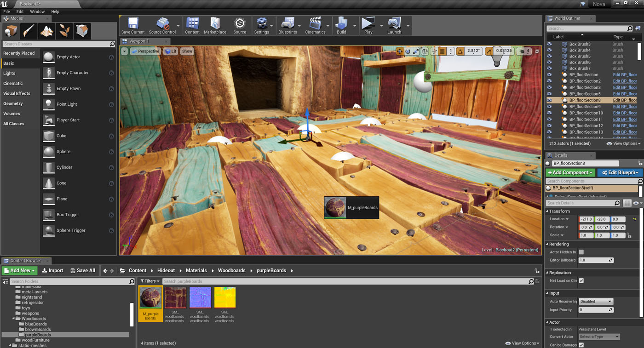Hide BP_floorSection8 with its eye icon
Viewport: 644px width, 348px height.
pos(549,100)
